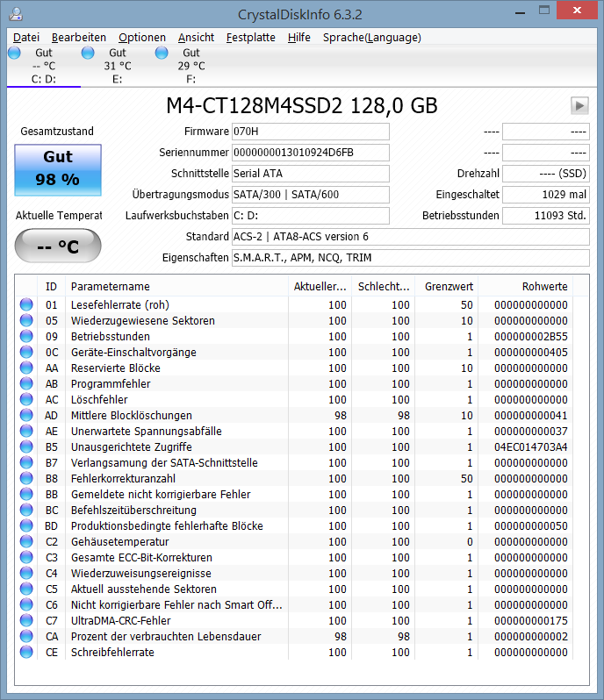Click status orb for Befehlszeitüberschreitung

pyautogui.click(x=26, y=510)
